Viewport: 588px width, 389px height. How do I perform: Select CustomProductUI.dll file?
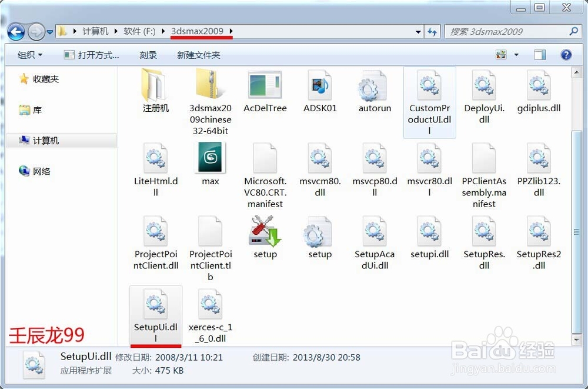[429, 102]
